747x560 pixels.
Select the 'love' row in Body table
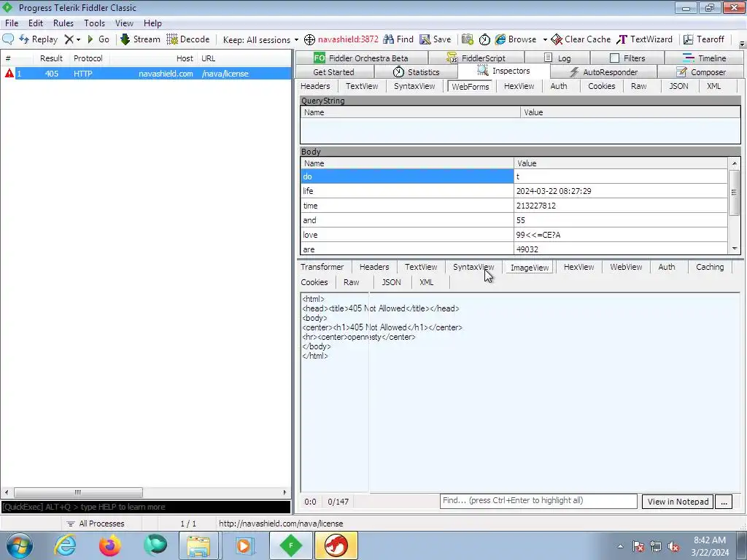(x=514, y=235)
